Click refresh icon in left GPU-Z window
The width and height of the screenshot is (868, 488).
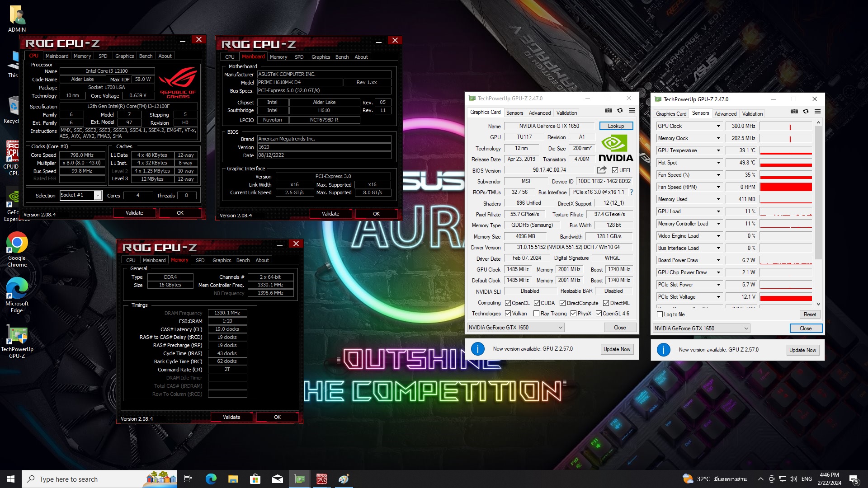[620, 111]
